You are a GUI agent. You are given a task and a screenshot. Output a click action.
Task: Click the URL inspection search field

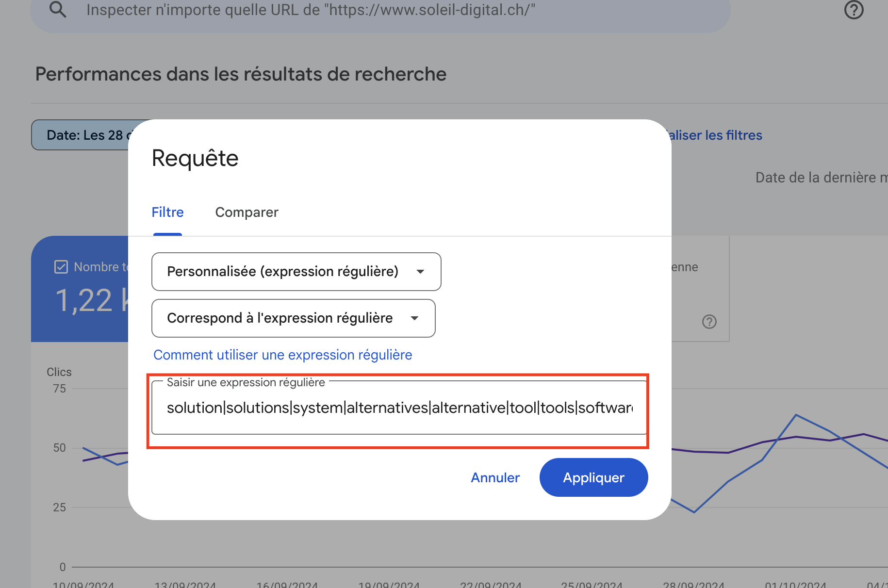pyautogui.click(x=380, y=10)
